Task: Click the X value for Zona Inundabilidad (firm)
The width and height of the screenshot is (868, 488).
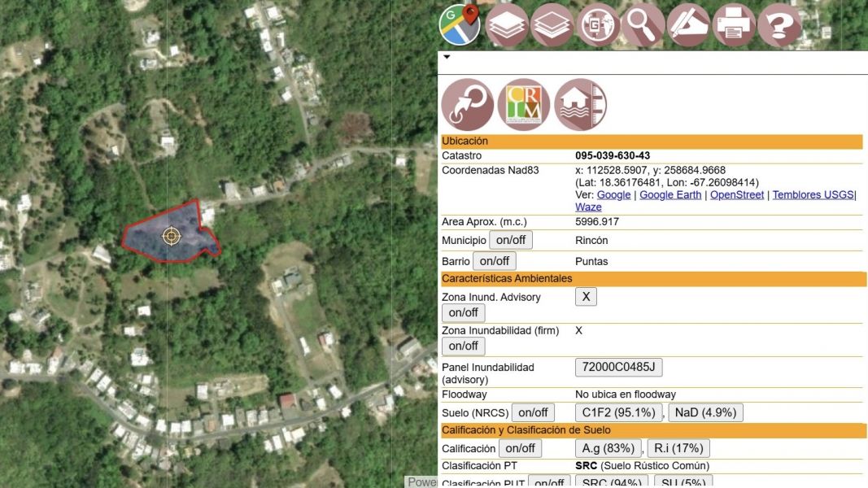Action: 578,331
